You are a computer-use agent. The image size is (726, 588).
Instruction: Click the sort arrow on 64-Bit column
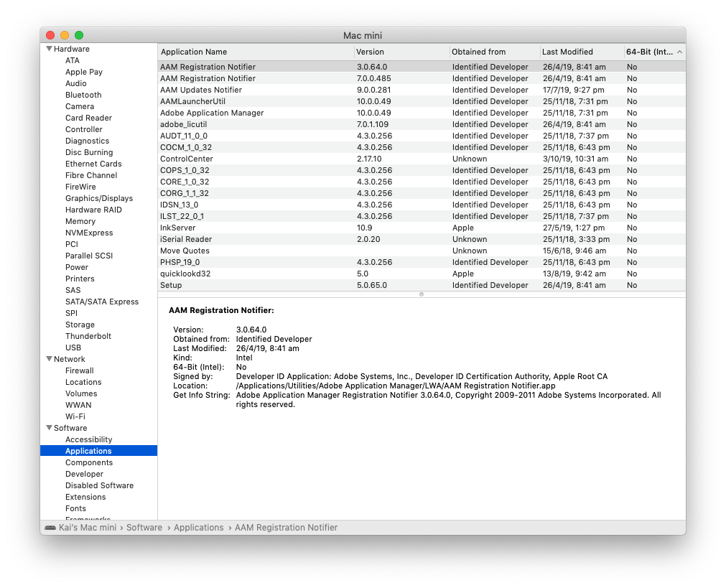coord(679,52)
